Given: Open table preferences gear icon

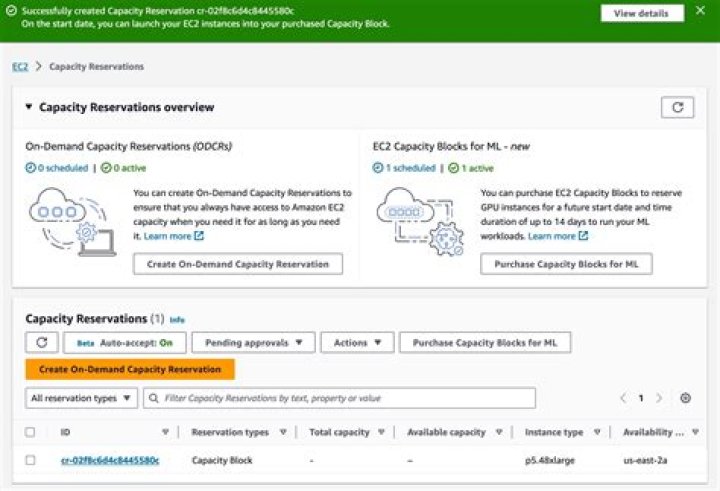Looking at the screenshot, I should pyautogui.click(x=685, y=398).
